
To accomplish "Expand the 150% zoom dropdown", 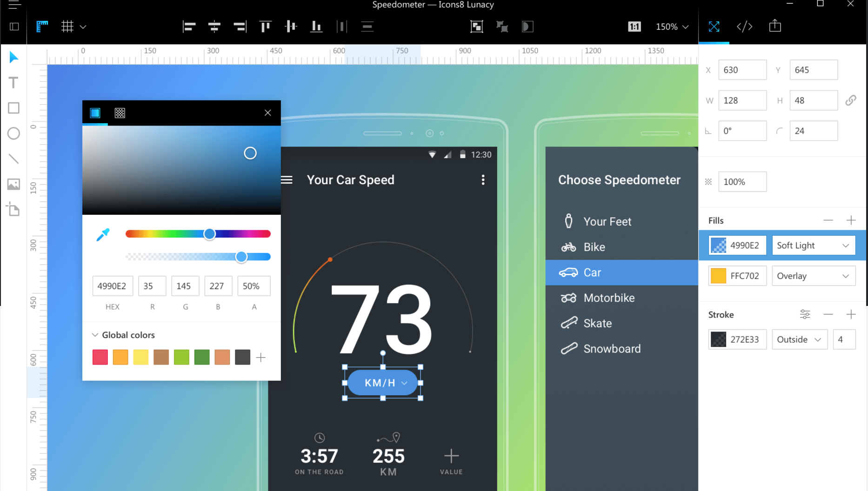I will [672, 27].
